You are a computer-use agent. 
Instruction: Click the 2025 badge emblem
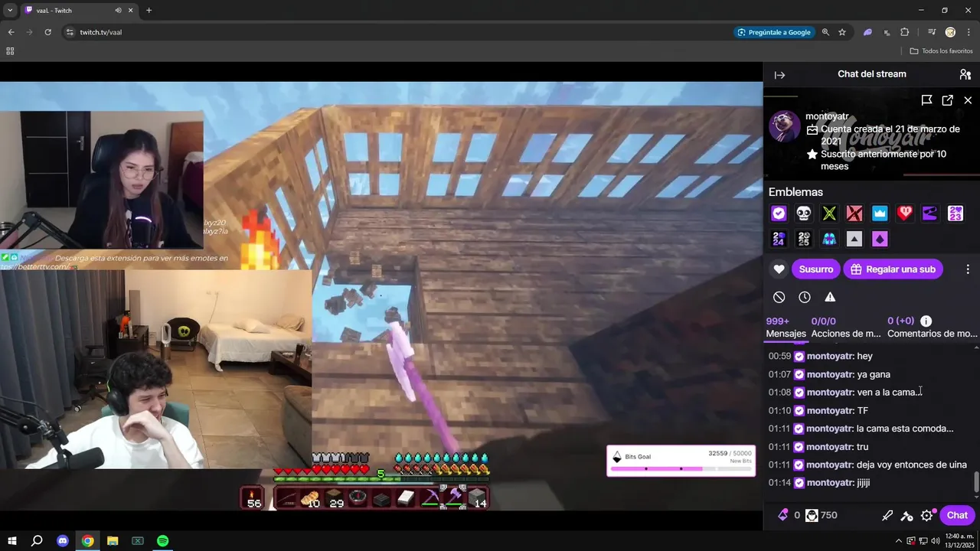pyautogui.click(x=803, y=239)
